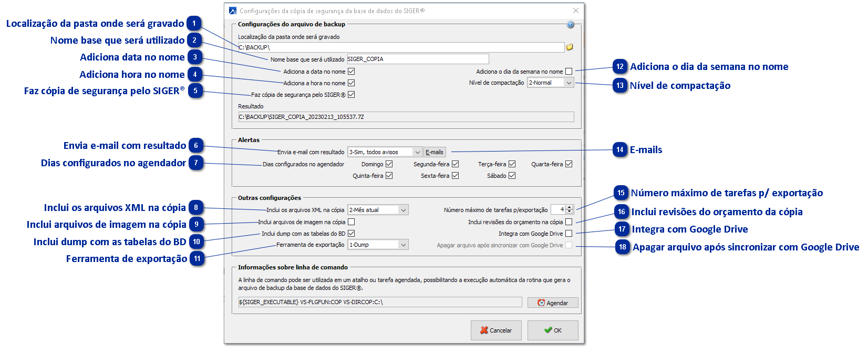Click the 'Outras configurações' heading

coord(270,198)
